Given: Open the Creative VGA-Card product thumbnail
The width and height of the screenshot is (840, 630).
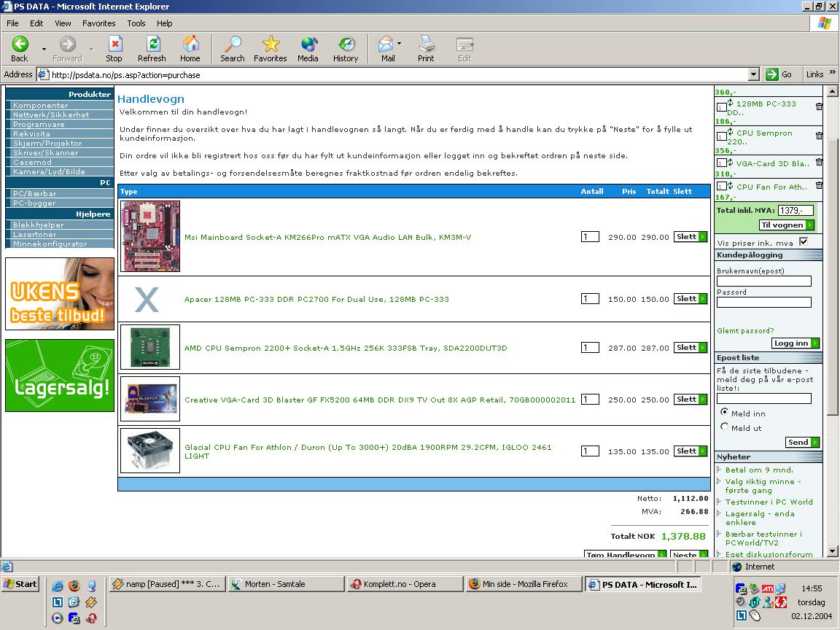Looking at the screenshot, I should 150,399.
